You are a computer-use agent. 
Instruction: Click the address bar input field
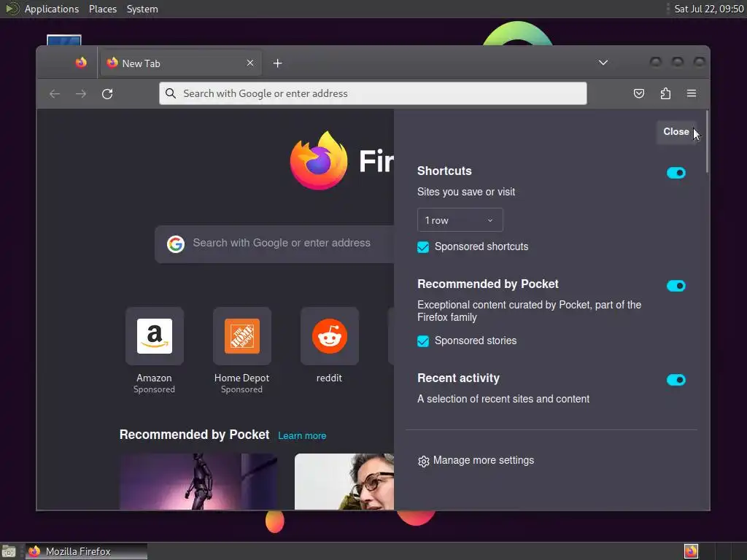point(373,93)
